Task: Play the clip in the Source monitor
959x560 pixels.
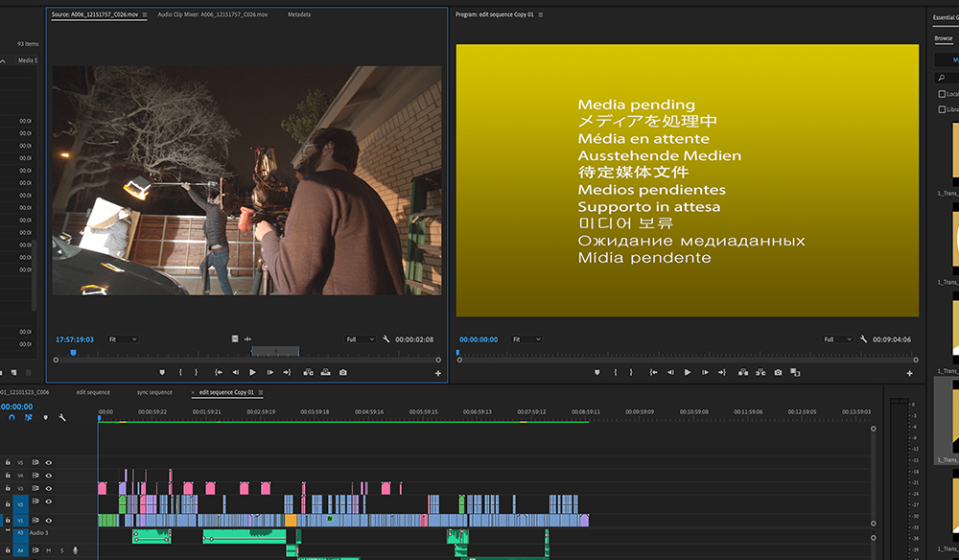Action: (252, 372)
